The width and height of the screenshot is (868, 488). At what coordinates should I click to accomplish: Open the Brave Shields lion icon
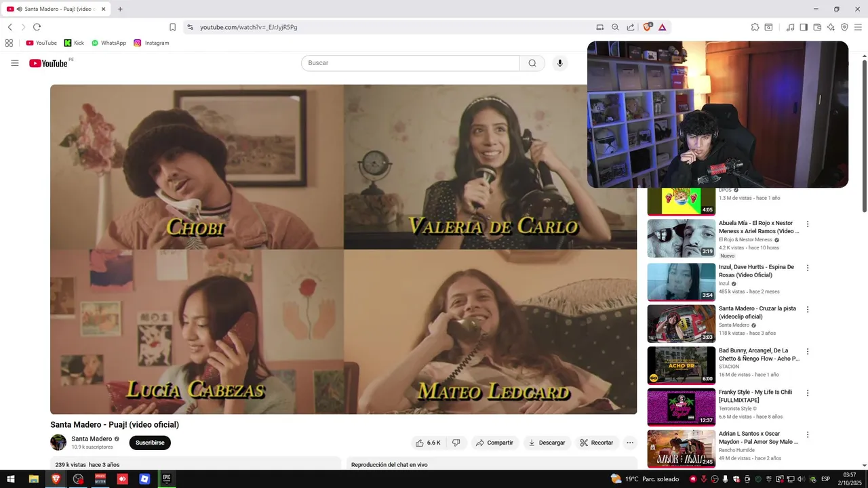pos(648,27)
